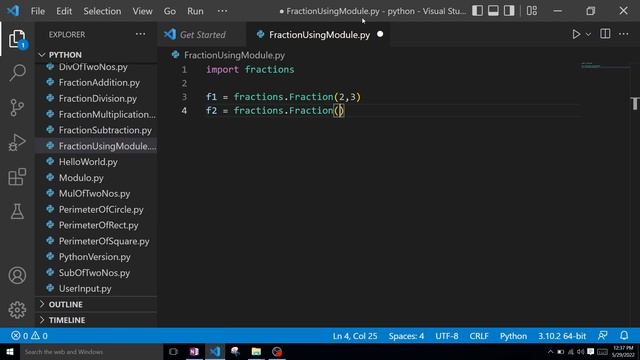
Task: Click the feedback icon in status bar
Action: [603, 336]
